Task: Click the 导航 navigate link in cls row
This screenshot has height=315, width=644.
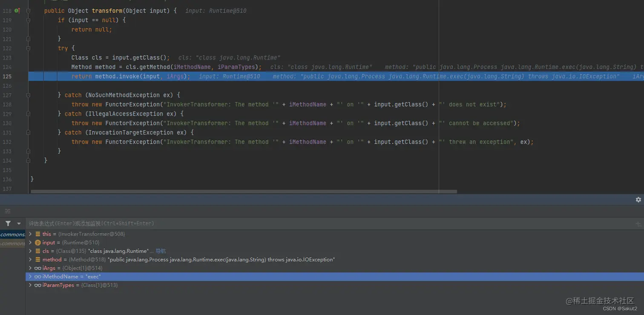Action: (161, 251)
